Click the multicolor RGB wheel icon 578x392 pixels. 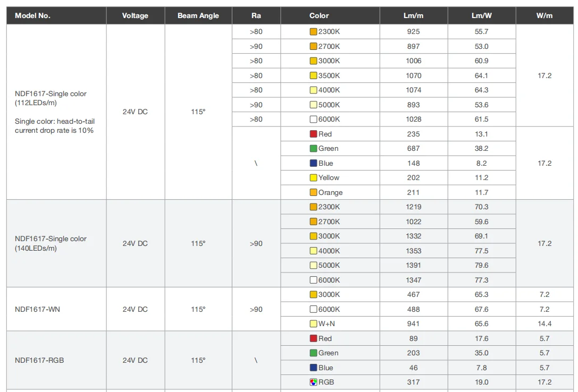point(314,382)
